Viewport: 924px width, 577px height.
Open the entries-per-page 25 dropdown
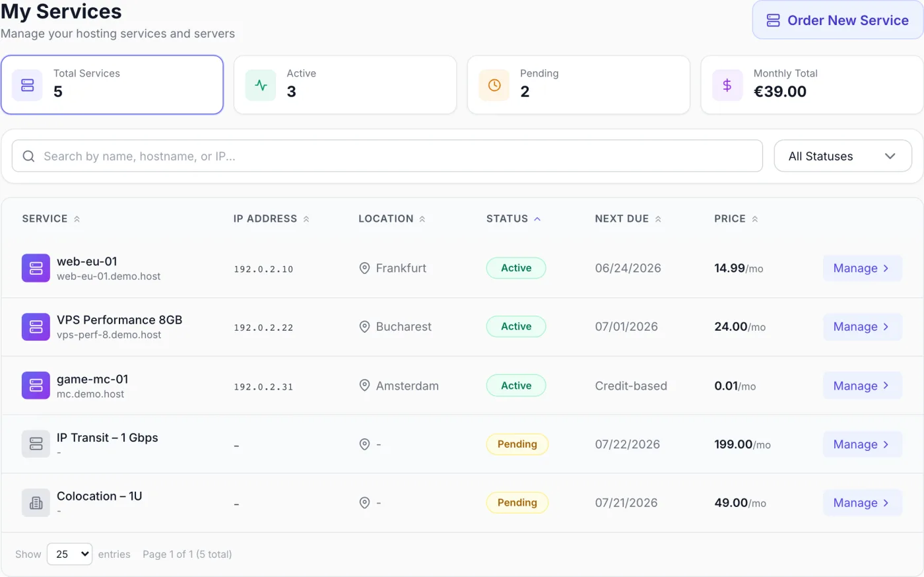tap(69, 554)
